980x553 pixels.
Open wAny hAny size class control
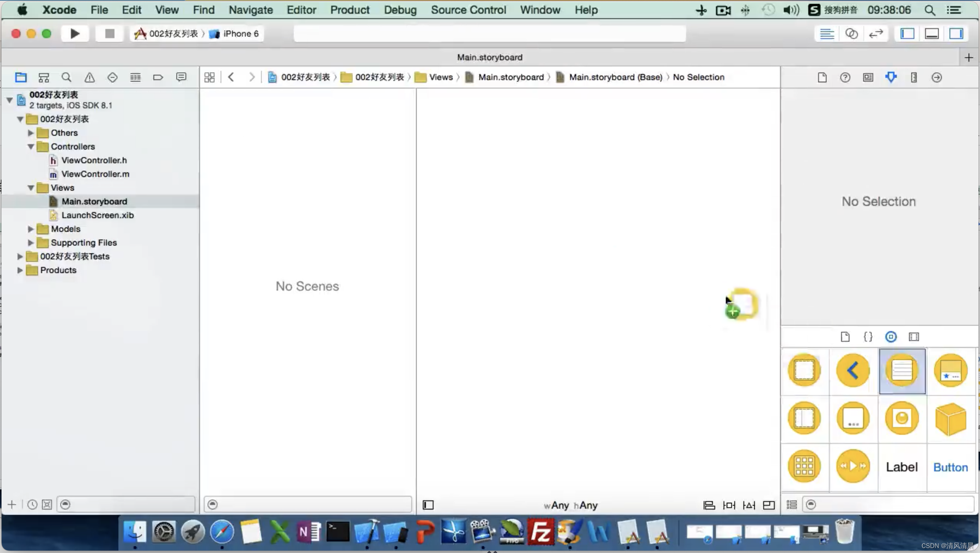tap(571, 505)
